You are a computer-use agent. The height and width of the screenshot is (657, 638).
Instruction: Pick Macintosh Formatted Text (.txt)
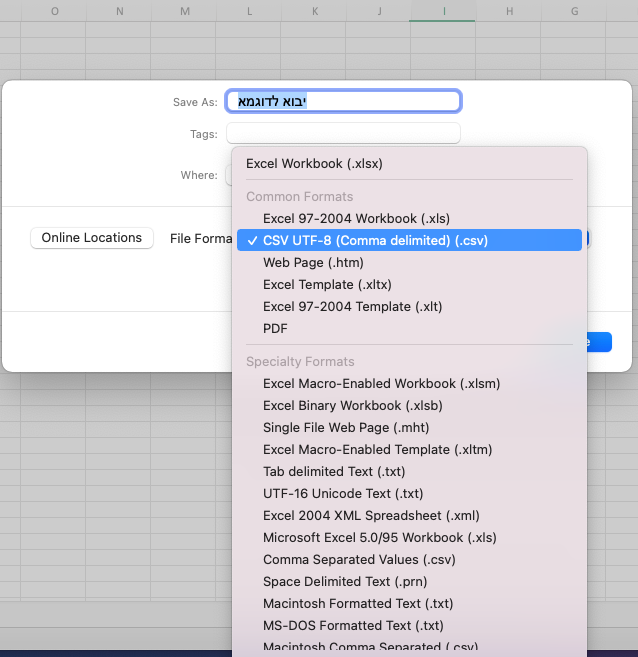(409, 603)
